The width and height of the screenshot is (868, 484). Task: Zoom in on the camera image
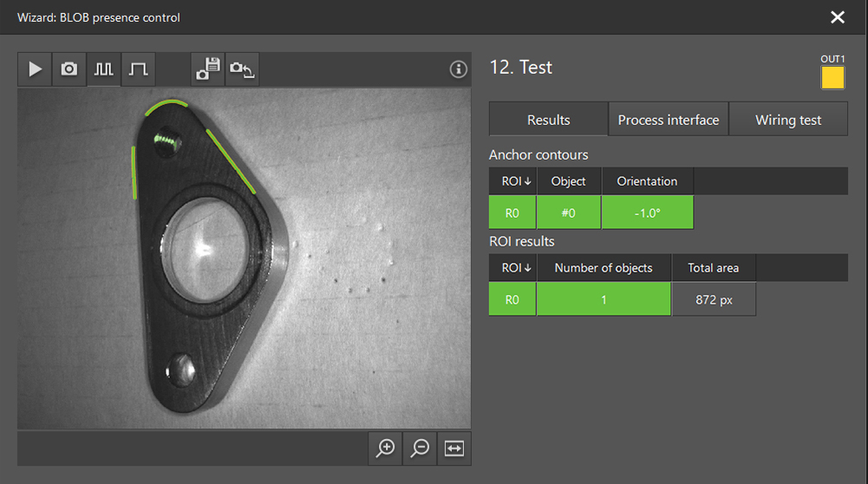point(386,448)
